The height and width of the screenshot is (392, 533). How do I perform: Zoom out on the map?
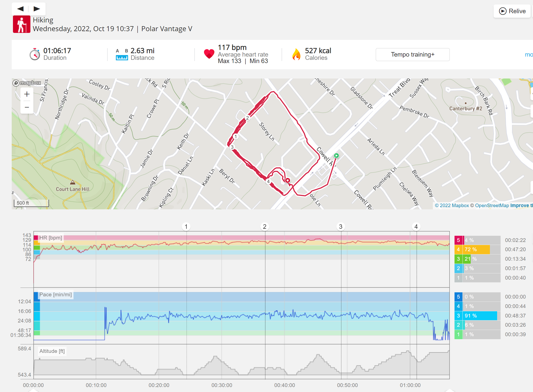pos(27,107)
